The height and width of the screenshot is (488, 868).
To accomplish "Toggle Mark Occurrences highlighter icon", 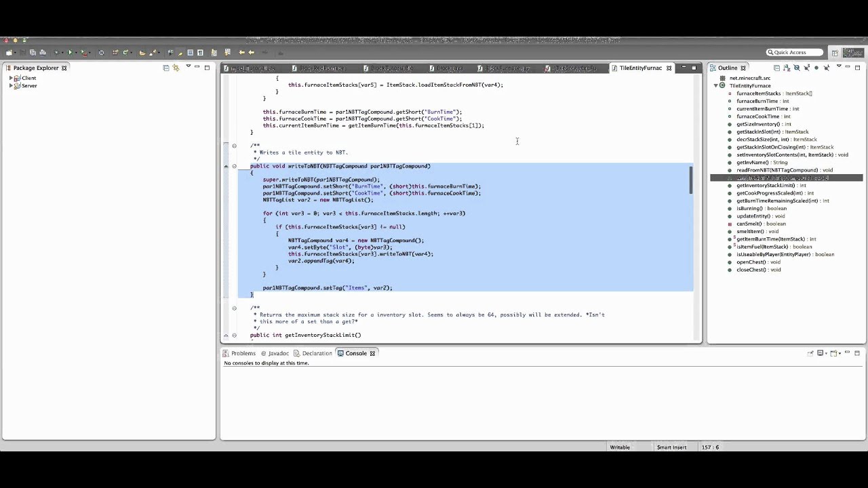I will click(x=180, y=53).
